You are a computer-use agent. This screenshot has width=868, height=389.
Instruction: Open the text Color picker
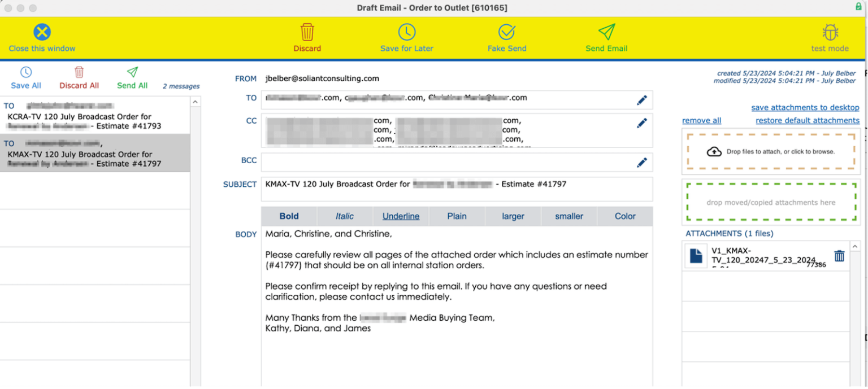[x=624, y=216]
